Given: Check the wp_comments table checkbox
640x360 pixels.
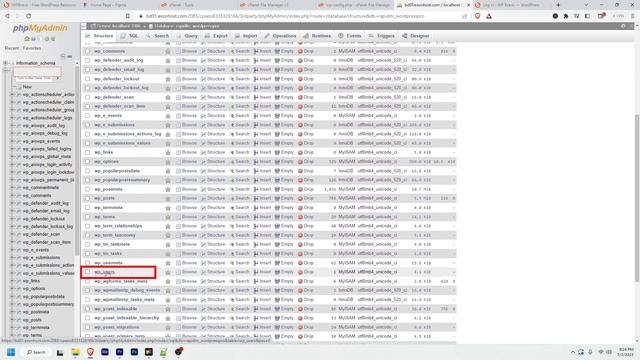Looking at the screenshot, I should point(87,51).
